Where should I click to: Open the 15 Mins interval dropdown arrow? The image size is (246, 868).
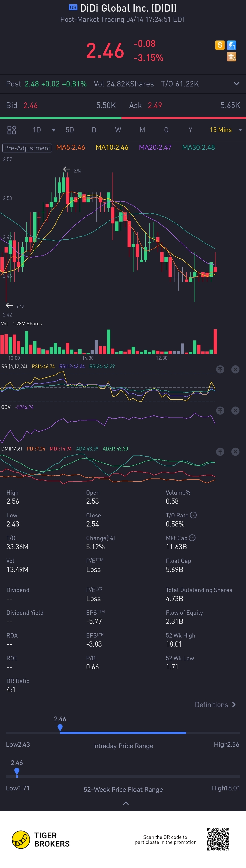click(240, 130)
